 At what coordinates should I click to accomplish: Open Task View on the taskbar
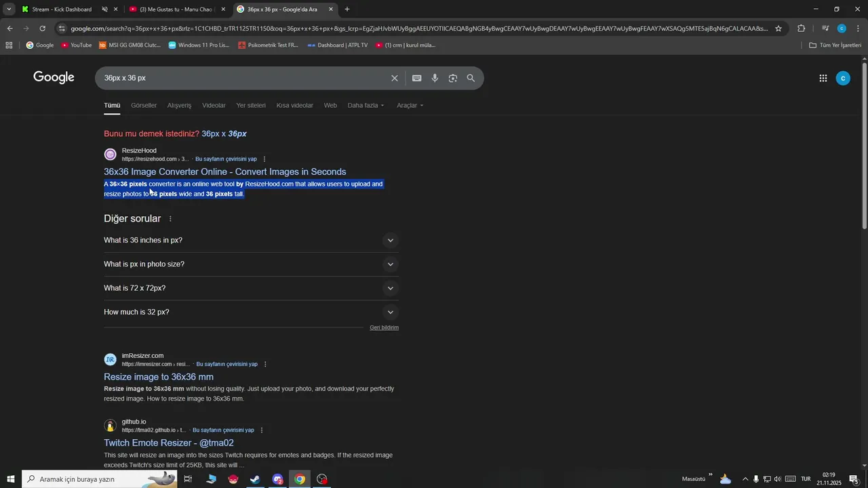click(x=188, y=479)
